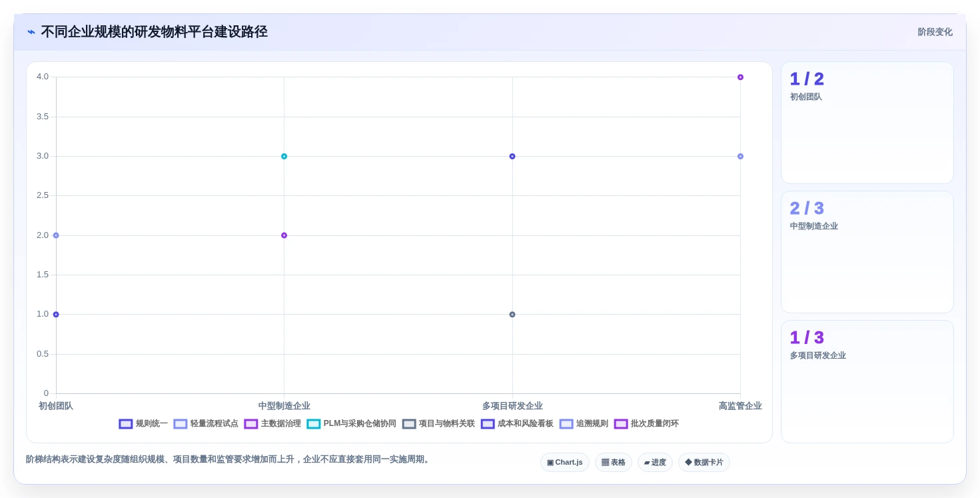This screenshot has width=980, height=498.
Task: Toggle the 成本和风险看板 legend entry
Action: pos(517,423)
